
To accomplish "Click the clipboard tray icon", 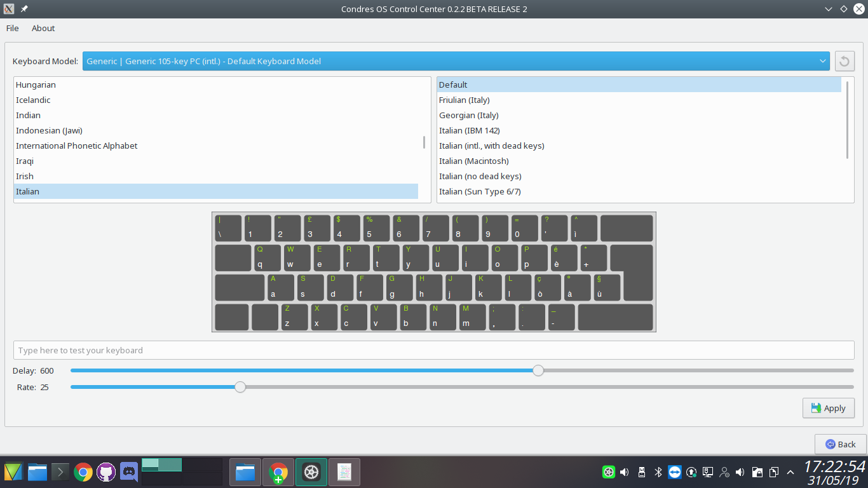I will click(774, 472).
